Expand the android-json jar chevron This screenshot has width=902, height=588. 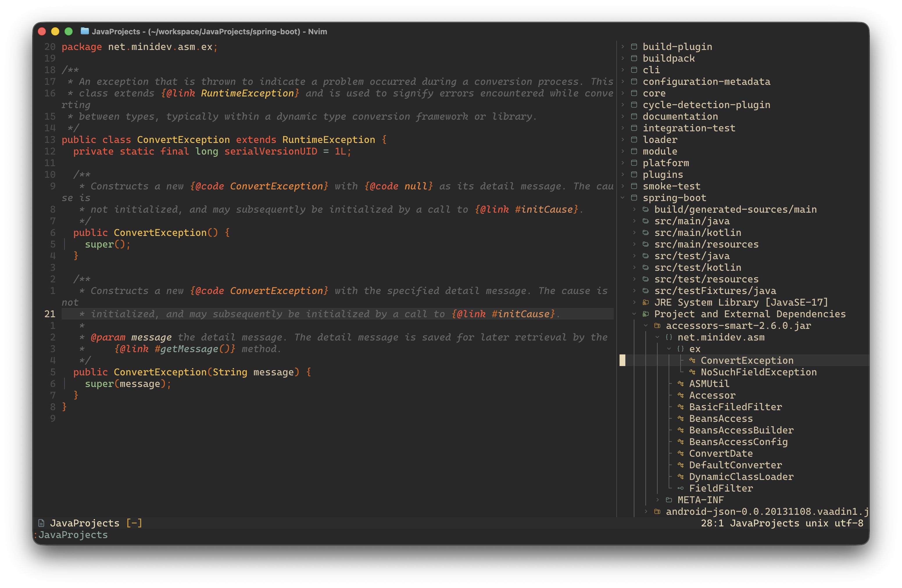[646, 512]
